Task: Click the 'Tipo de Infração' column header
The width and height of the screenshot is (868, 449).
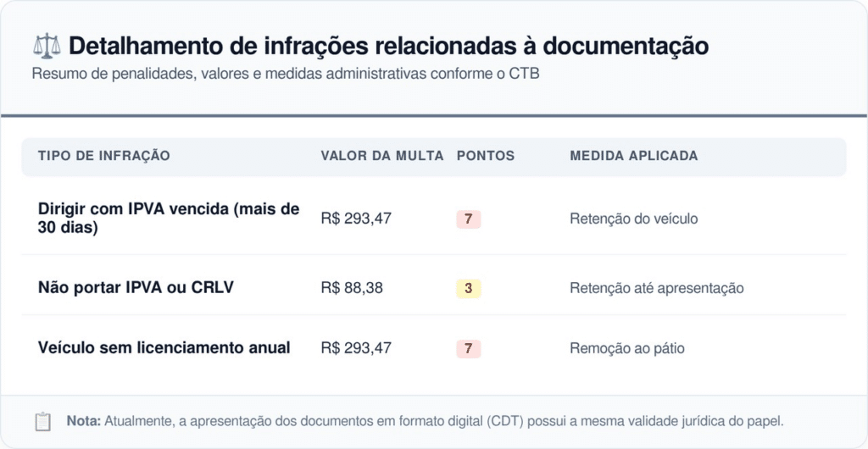Action: (x=103, y=156)
